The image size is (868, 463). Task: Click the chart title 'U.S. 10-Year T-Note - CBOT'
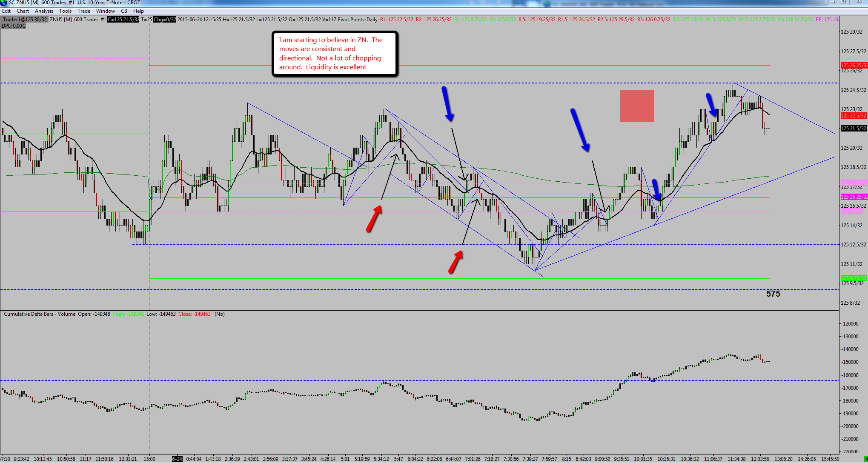pyautogui.click(x=109, y=3)
